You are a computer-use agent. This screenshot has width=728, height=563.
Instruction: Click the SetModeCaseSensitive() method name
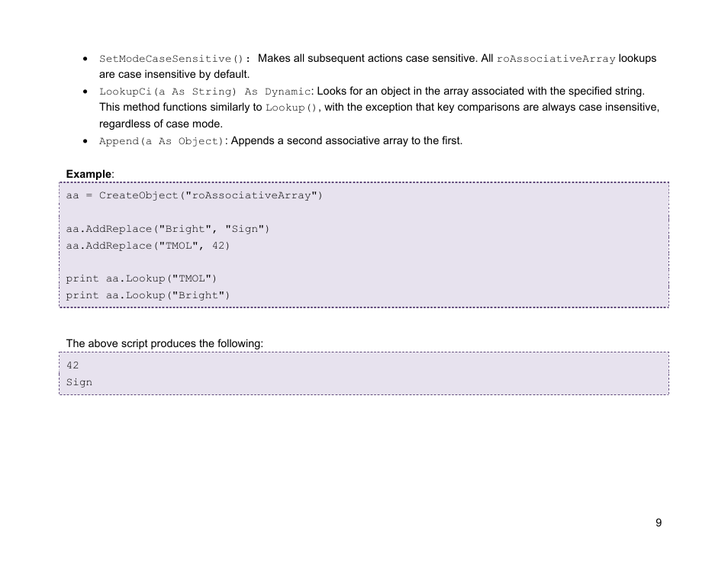[172, 59]
